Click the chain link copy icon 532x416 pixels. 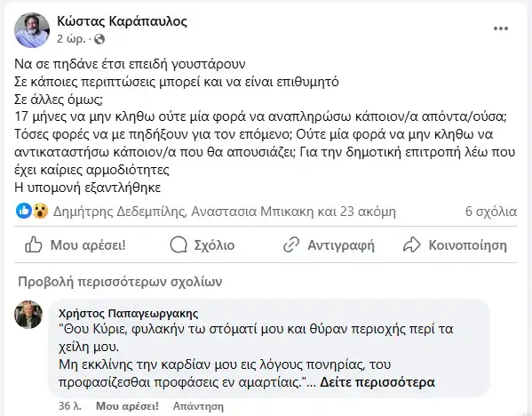click(x=291, y=244)
